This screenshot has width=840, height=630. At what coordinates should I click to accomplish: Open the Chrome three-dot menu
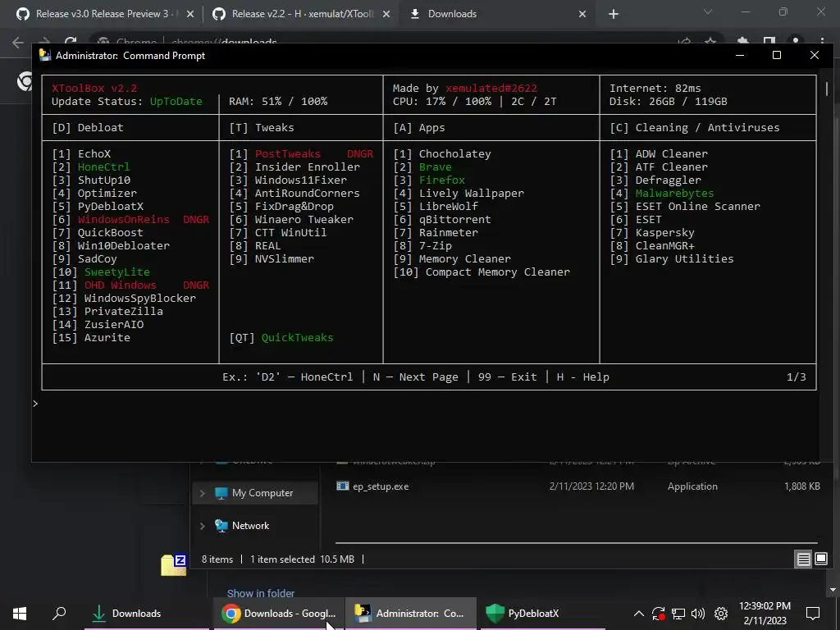822,42
